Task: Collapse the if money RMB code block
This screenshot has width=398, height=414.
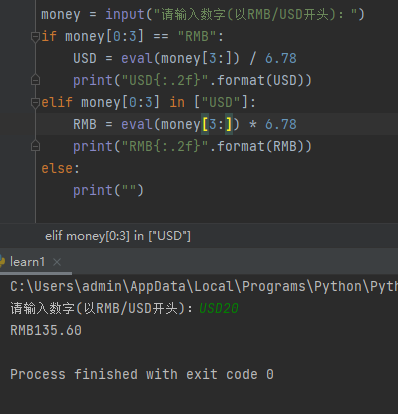Action: point(35,36)
